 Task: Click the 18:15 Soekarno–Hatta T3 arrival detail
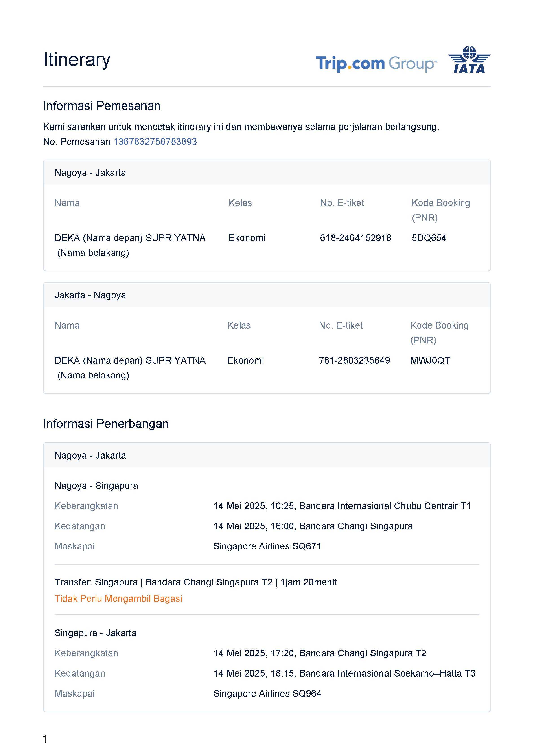point(344,673)
